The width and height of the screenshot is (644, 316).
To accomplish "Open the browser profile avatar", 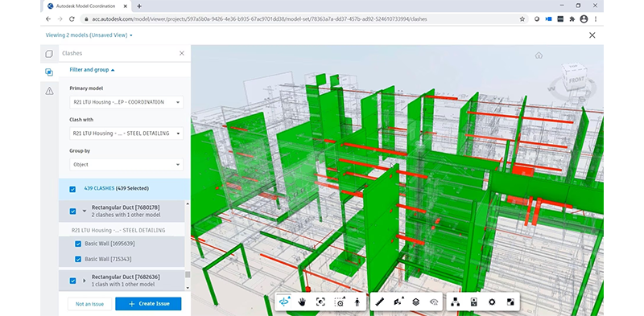I will (584, 18).
